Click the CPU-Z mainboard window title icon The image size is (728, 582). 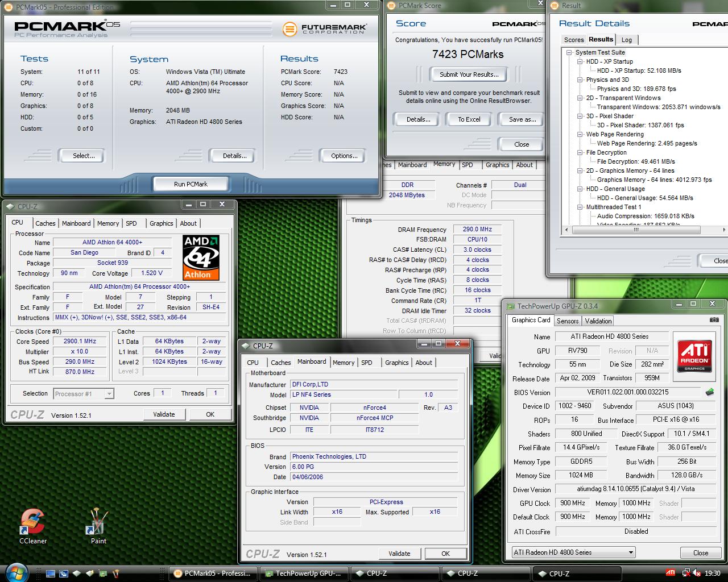click(x=246, y=346)
